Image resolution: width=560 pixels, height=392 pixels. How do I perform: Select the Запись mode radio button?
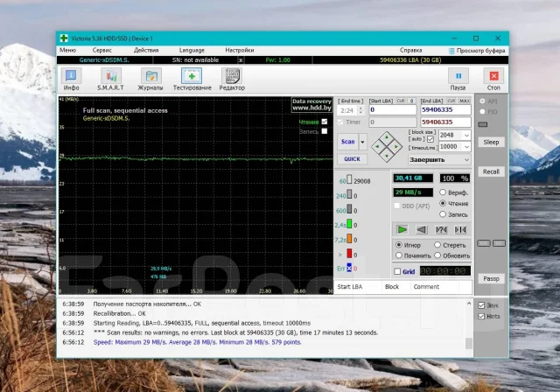443,214
